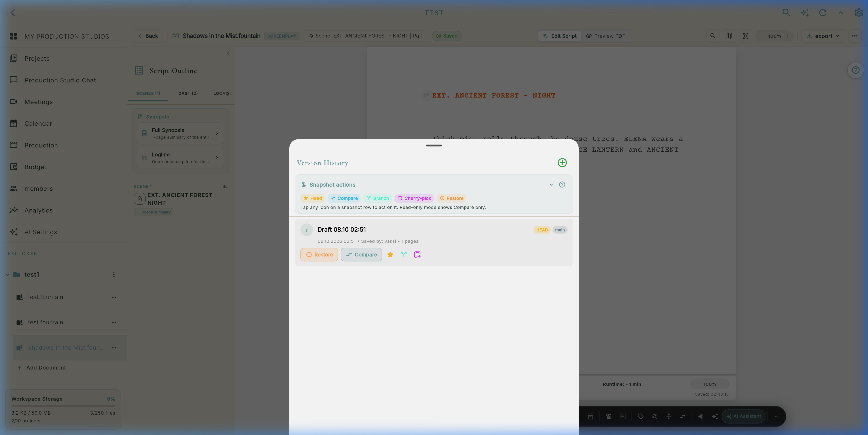Cherry-pick icon on Draft 08.10 row
868x435 pixels.
pos(417,255)
